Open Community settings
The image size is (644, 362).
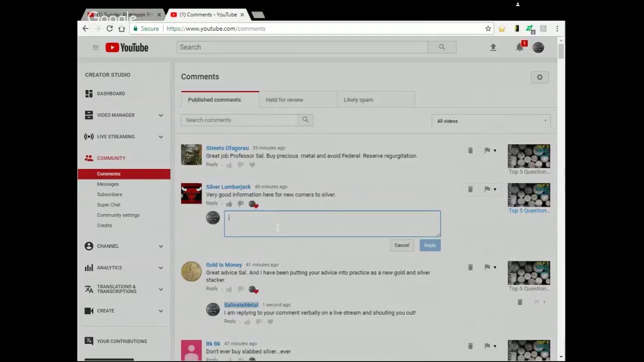pos(118,215)
